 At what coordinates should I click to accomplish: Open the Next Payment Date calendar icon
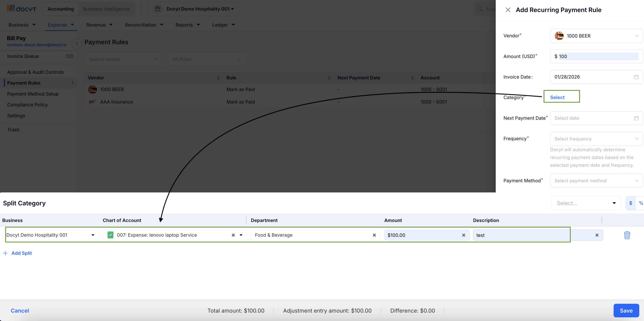636,118
